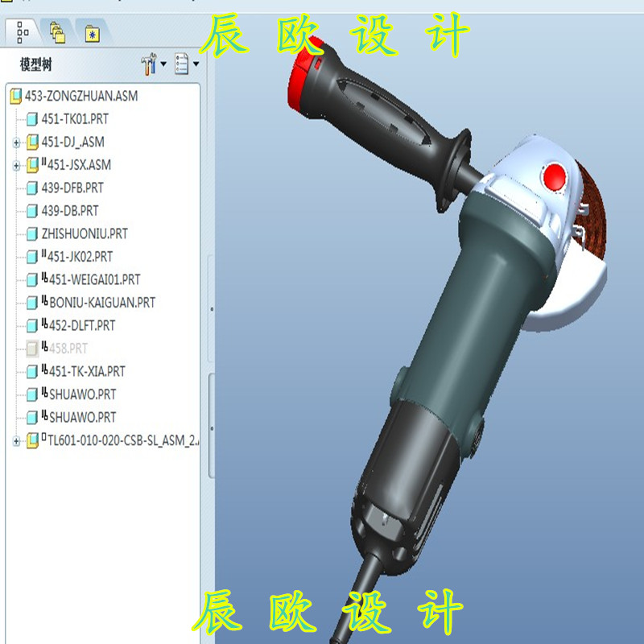Open the Favorites tab with star folder

[x=93, y=34]
